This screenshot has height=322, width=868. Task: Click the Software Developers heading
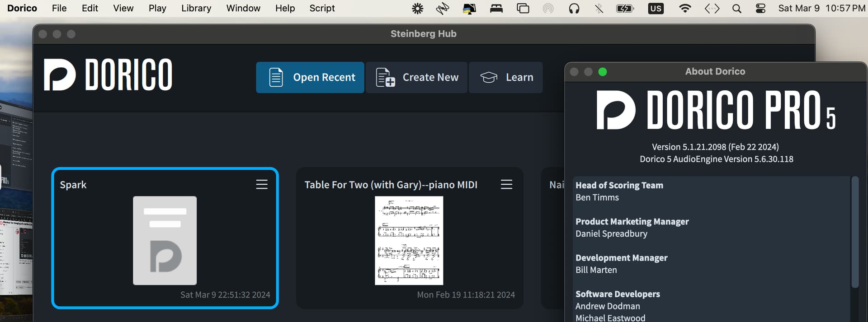pyautogui.click(x=618, y=294)
